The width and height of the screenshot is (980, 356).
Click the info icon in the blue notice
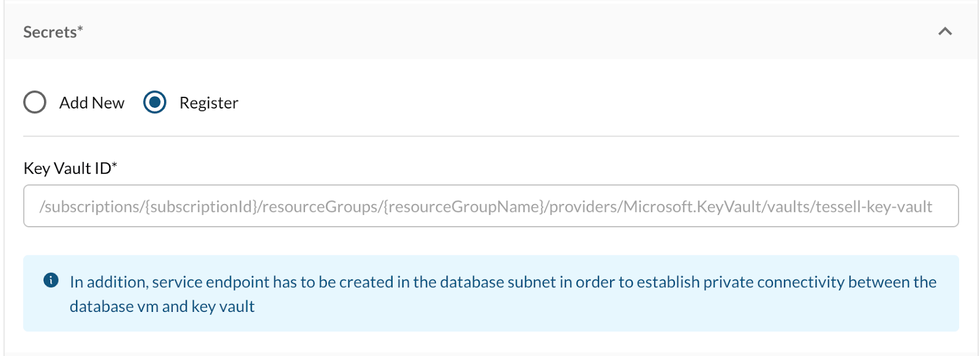pos(51,281)
